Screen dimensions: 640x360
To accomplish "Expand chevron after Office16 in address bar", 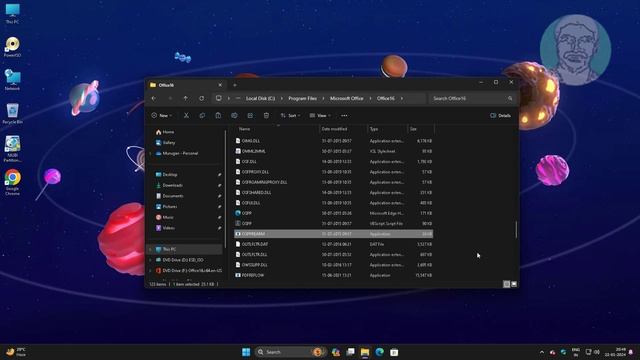I will click(402, 98).
